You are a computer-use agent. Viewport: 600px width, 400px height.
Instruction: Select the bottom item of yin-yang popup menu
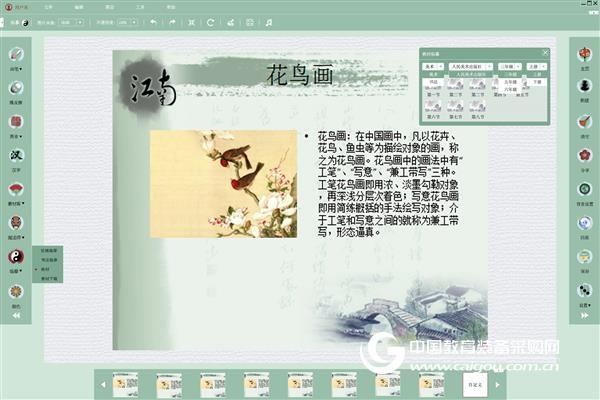pos(49,279)
